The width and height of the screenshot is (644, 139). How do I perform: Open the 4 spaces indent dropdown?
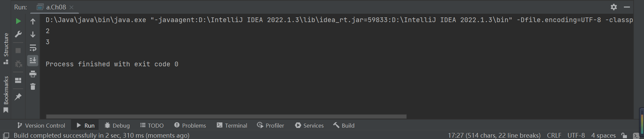(x=603, y=135)
